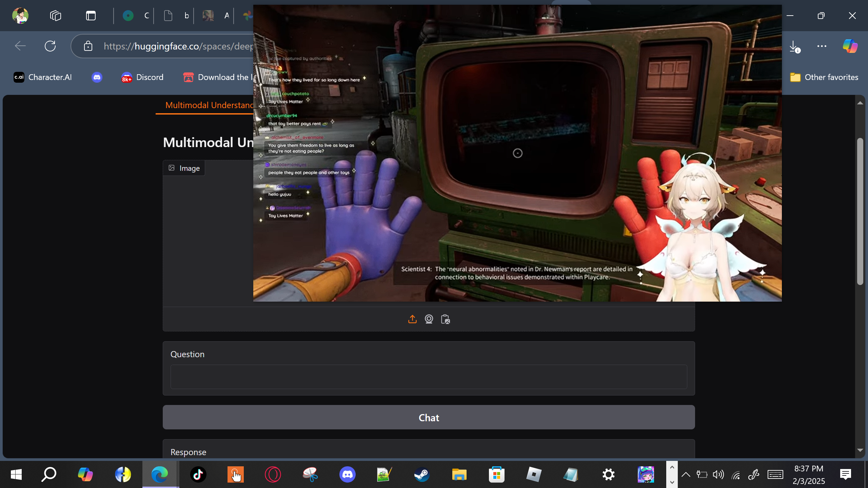Open the volume control in tray
Screen dimensions: 868x488
718,474
